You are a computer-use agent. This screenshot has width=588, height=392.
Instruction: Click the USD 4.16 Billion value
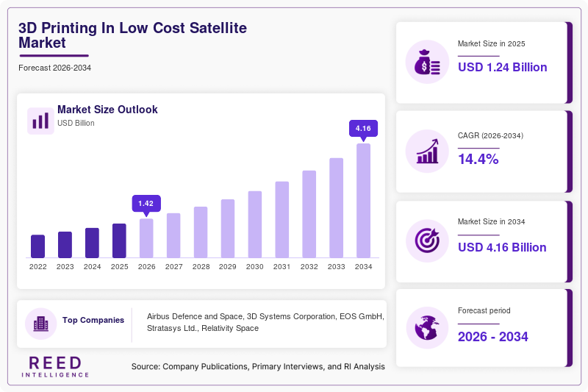[502, 247]
